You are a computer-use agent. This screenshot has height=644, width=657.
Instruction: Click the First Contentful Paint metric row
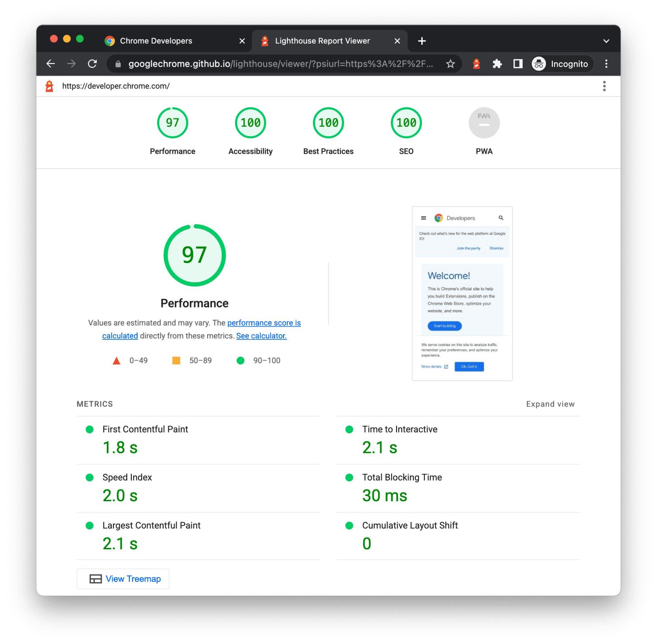point(199,440)
